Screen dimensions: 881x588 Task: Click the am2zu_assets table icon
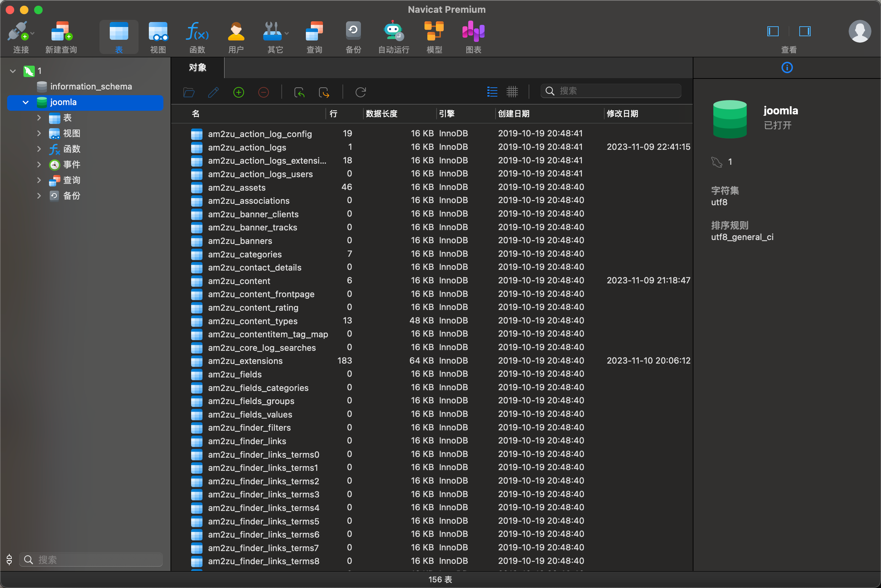(x=196, y=187)
